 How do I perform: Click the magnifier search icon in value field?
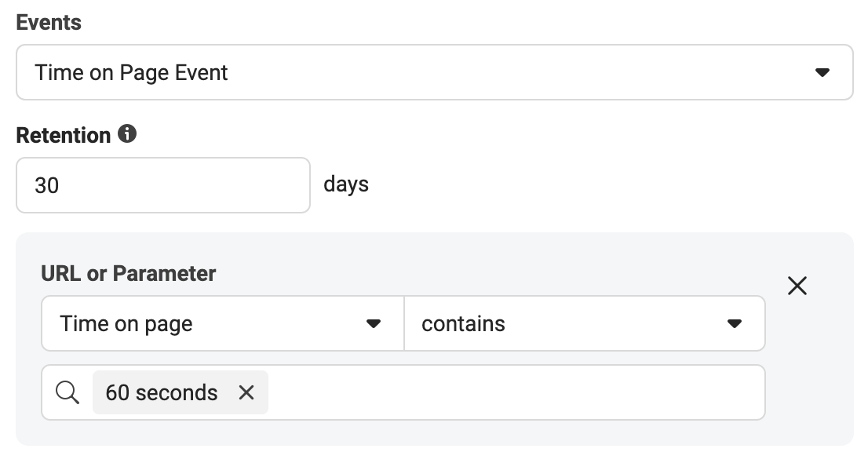tap(67, 392)
